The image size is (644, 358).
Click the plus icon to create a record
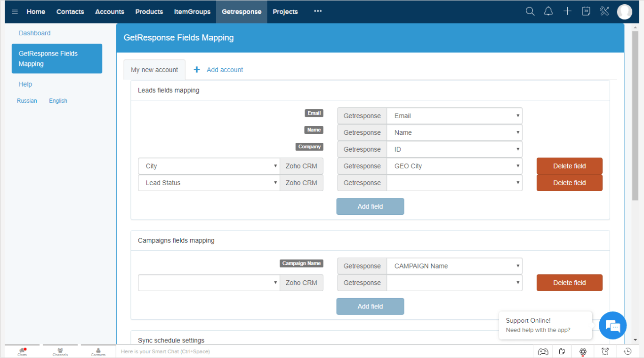567,11
